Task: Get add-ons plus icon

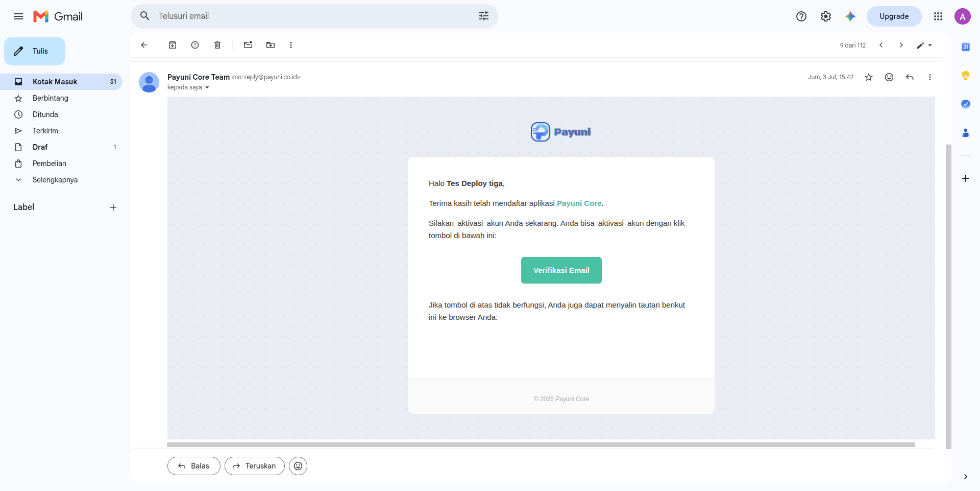Action: click(966, 178)
